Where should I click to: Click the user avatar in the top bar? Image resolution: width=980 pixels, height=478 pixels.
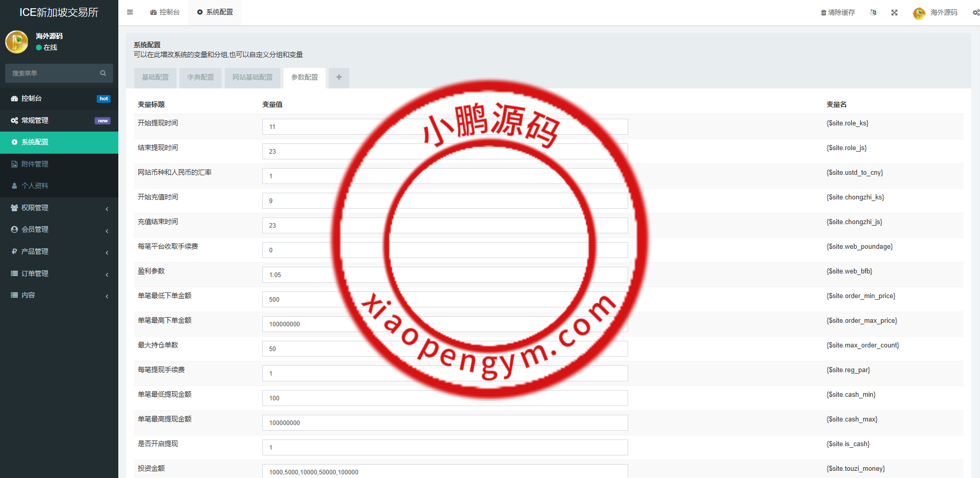919,13
